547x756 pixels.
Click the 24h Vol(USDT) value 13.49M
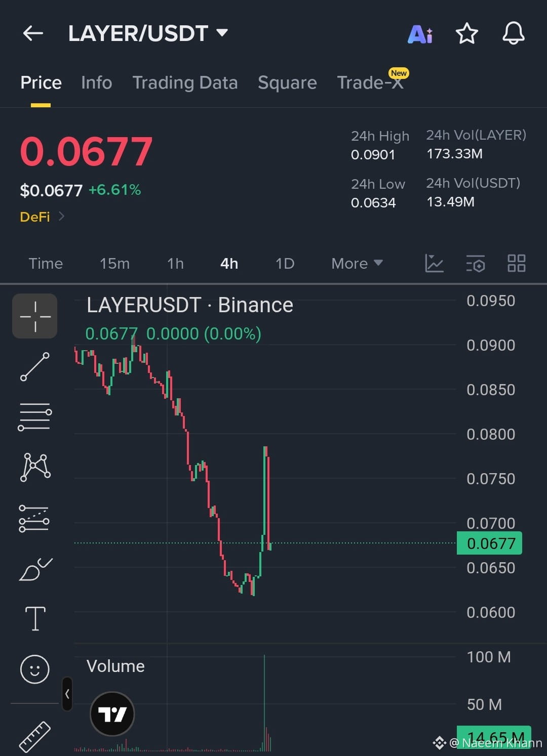tap(450, 201)
